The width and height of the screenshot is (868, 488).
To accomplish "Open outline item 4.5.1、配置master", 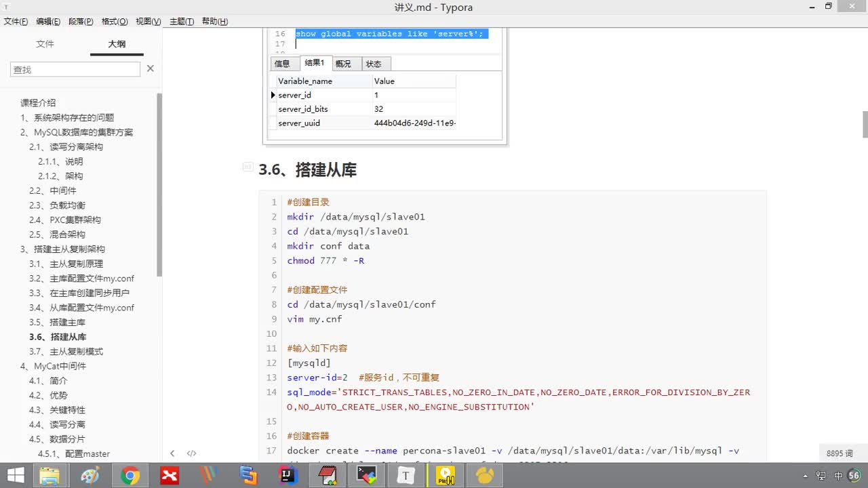I will 74,453.
